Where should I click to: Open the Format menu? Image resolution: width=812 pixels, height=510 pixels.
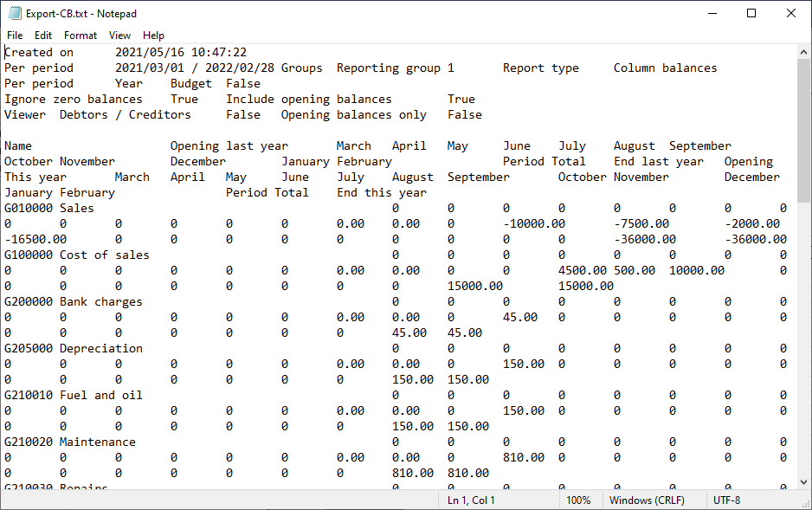pos(81,36)
